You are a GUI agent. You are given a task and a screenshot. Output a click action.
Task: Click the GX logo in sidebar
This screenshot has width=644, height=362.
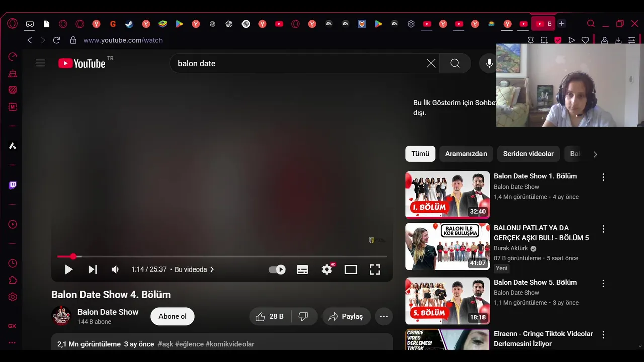pyautogui.click(x=12, y=326)
